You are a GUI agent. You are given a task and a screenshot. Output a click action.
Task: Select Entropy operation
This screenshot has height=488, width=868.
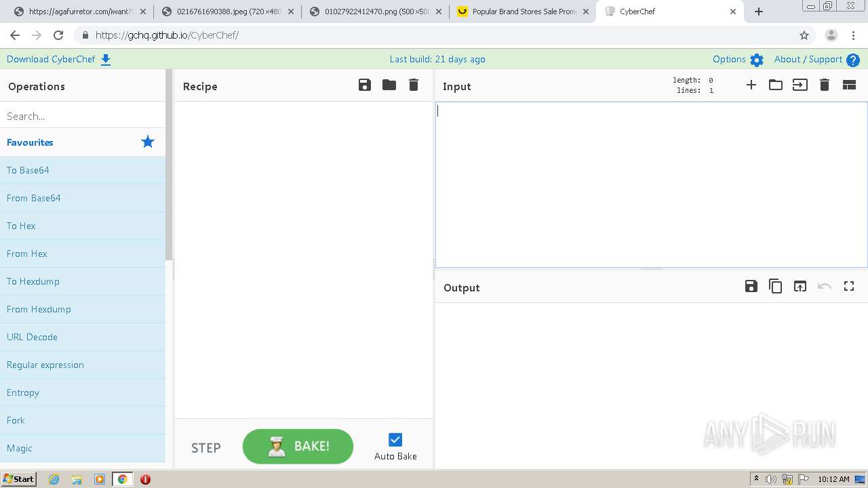[x=83, y=392]
